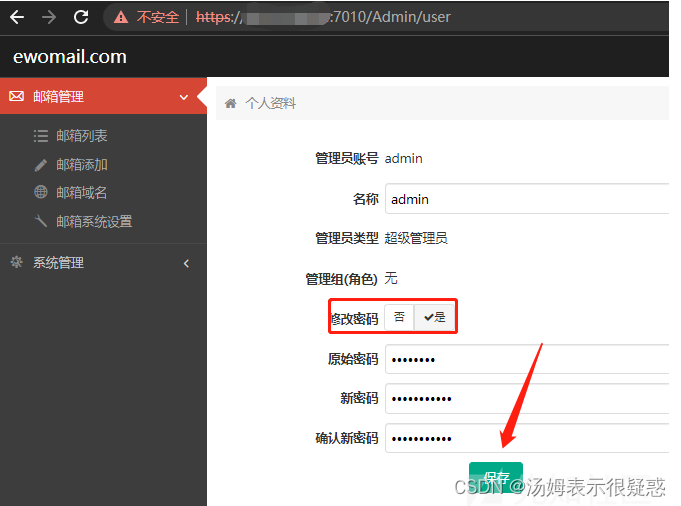Select 是 to enable password change

pyautogui.click(x=435, y=317)
